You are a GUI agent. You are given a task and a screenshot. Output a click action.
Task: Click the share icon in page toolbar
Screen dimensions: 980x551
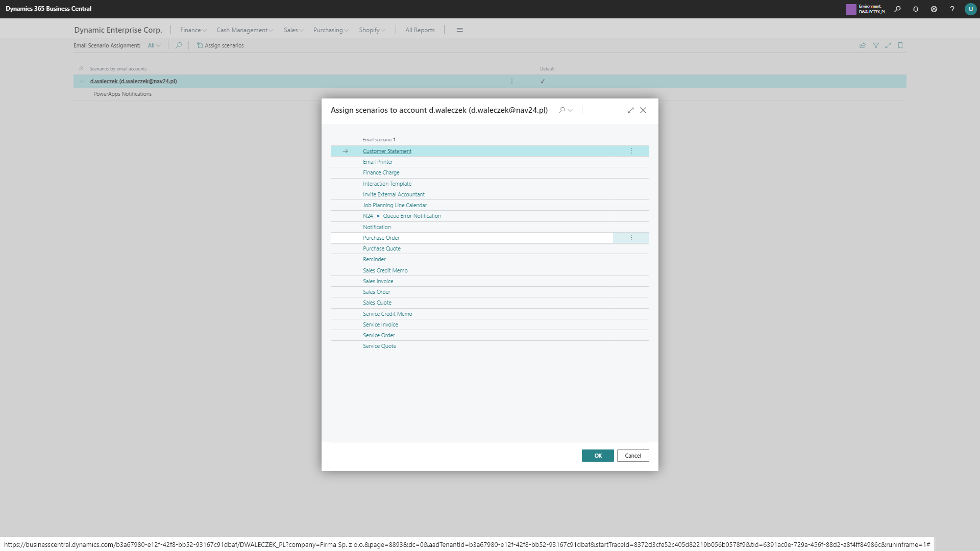pyautogui.click(x=863, y=45)
